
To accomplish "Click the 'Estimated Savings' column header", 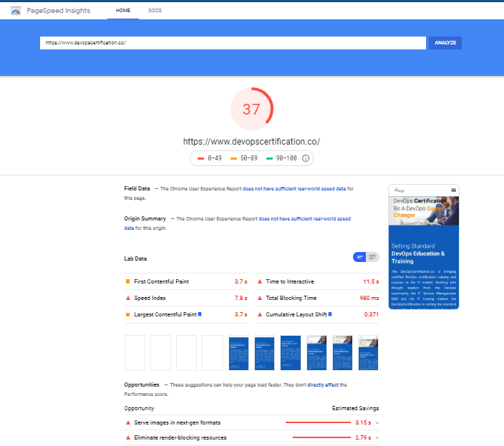I will 356,408.
